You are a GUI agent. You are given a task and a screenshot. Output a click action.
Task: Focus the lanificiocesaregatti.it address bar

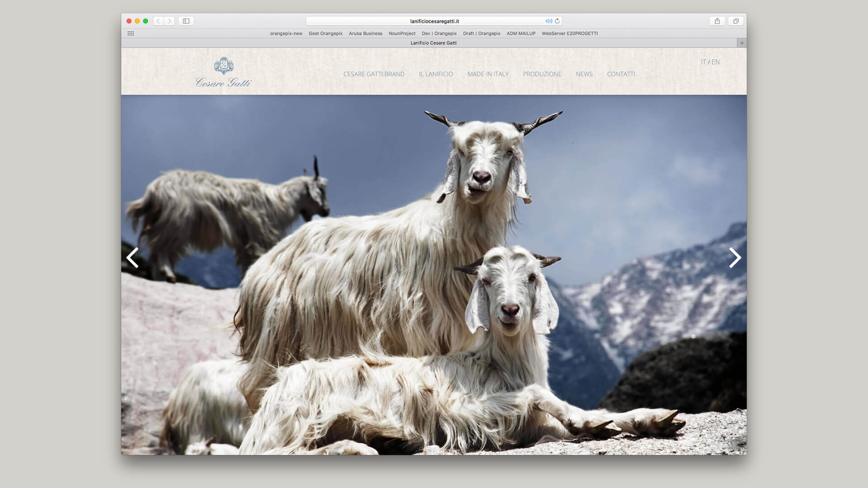[x=434, y=21]
